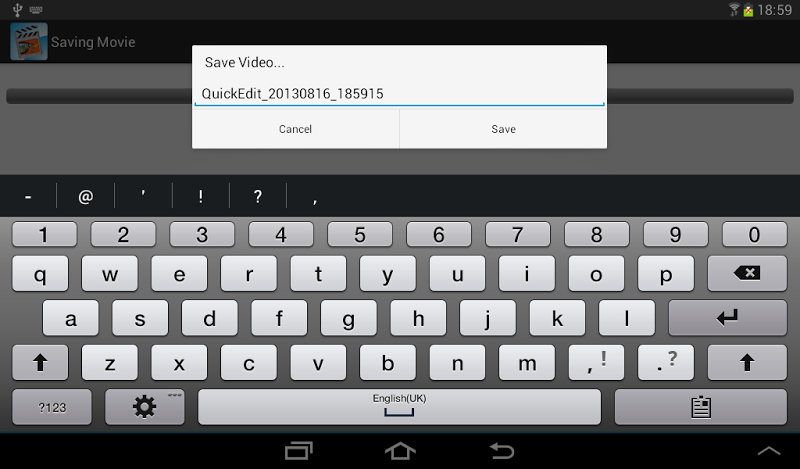Tap the Saving Movie app icon

point(29,41)
